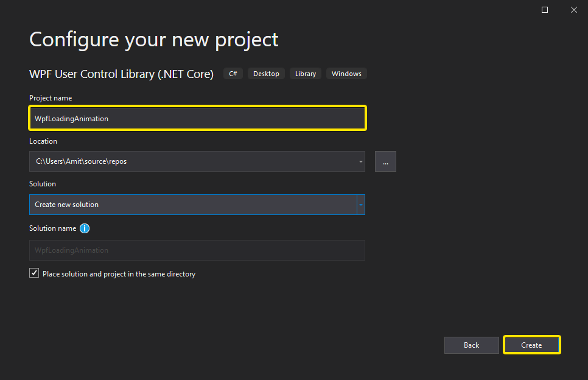Click the Windows platform tag
Image resolution: width=588 pixels, height=380 pixels.
point(346,73)
